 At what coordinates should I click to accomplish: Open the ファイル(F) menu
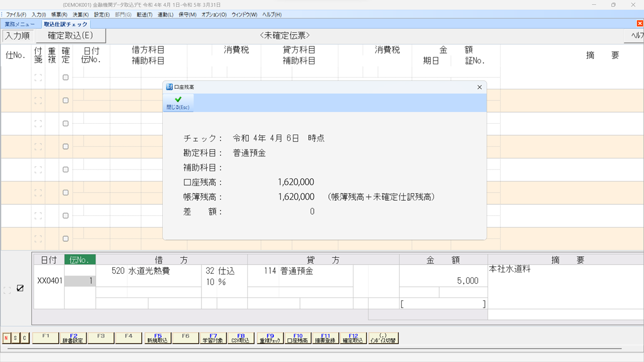pos(16,14)
